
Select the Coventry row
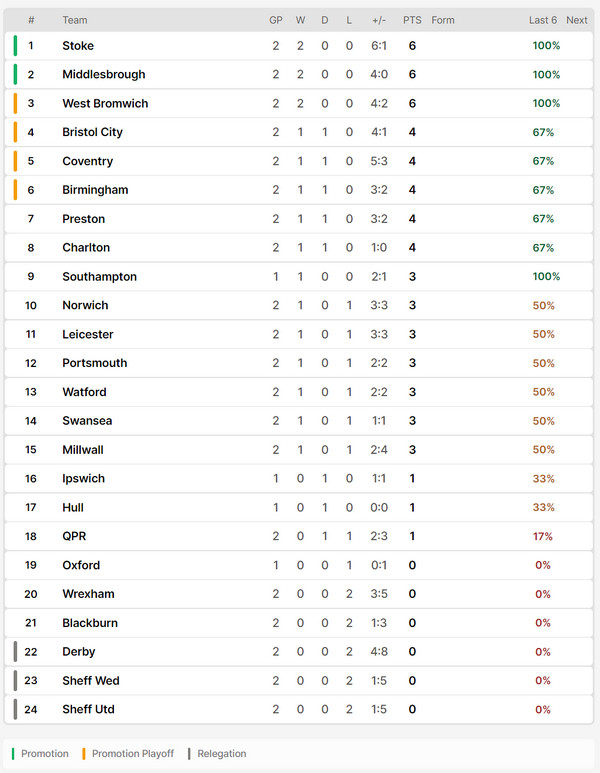(x=299, y=161)
